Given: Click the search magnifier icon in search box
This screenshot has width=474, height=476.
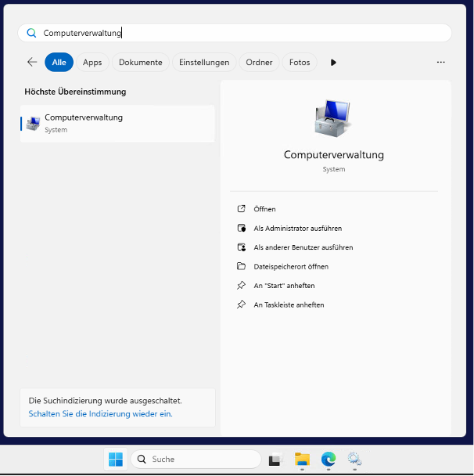Looking at the screenshot, I should (x=31, y=33).
